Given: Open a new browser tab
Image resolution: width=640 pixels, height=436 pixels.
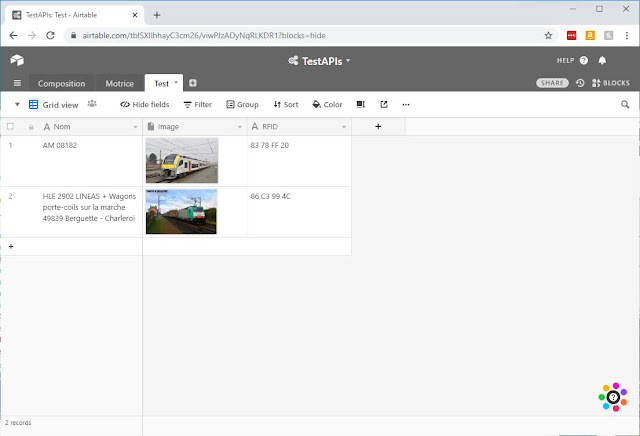Looking at the screenshot, I should 157,15.
